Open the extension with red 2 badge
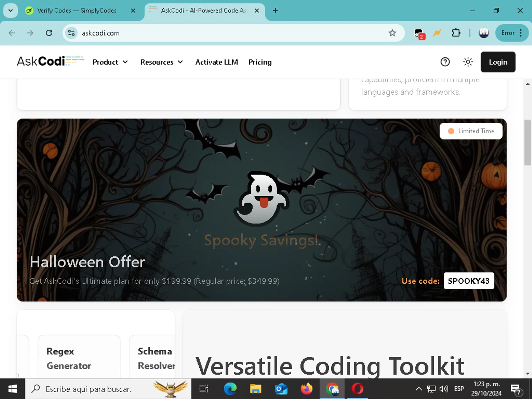The height and width of the screenshot is (399, 532). (419, 34)
